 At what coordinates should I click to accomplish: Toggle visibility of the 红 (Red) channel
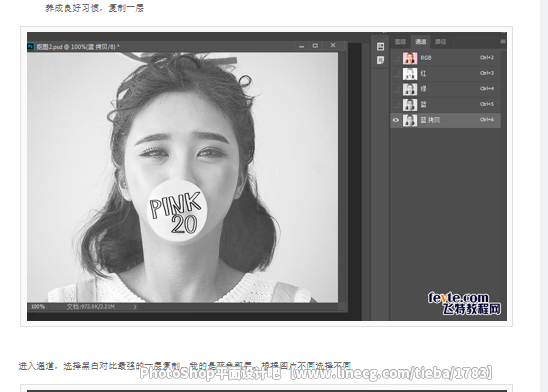396,73
